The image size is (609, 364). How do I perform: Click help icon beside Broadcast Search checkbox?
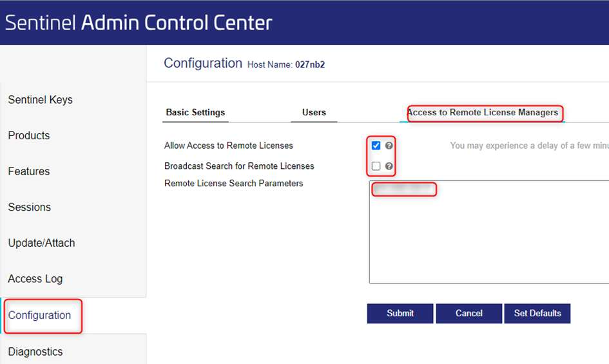(x=389, y=166)
